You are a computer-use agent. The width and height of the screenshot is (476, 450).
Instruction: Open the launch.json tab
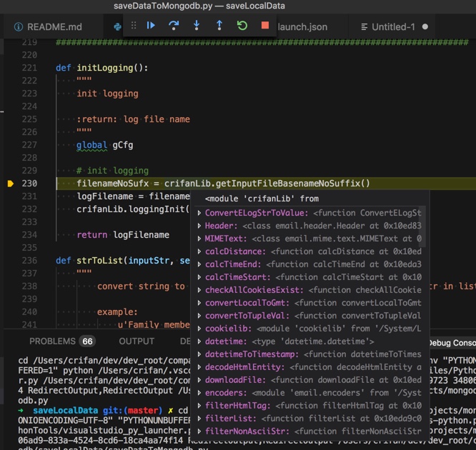pos(302,27)
